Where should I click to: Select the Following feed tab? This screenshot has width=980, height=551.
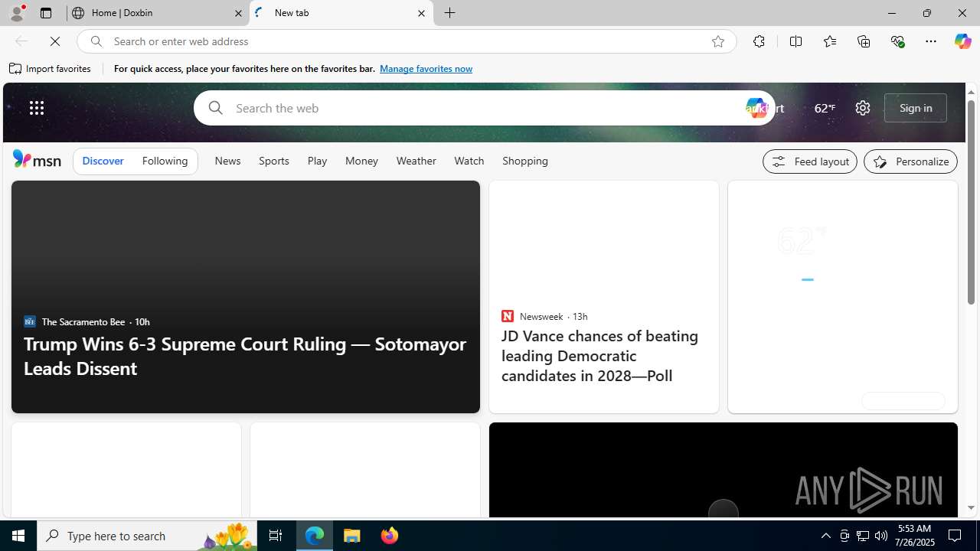pyautogui.click(x=165, y=161)
